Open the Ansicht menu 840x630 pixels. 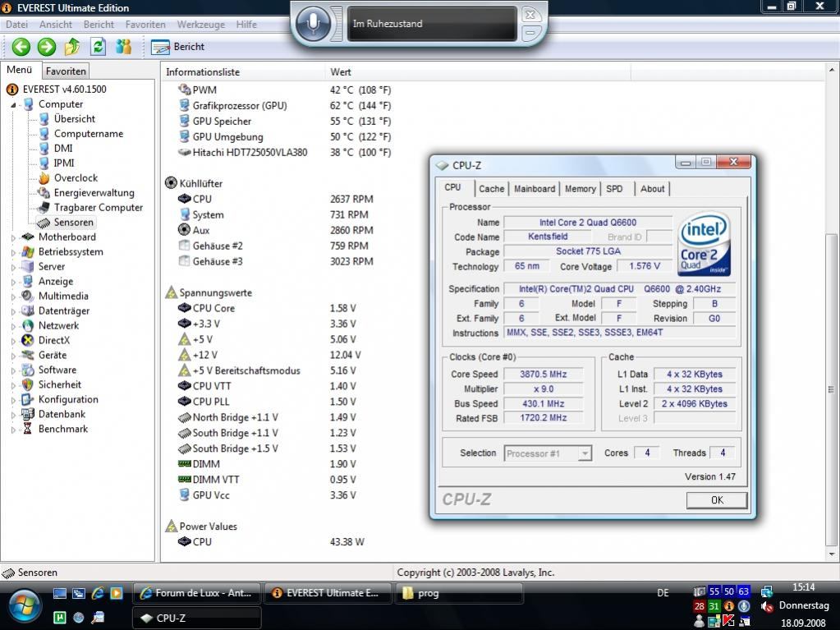click(x=56, y=24)
